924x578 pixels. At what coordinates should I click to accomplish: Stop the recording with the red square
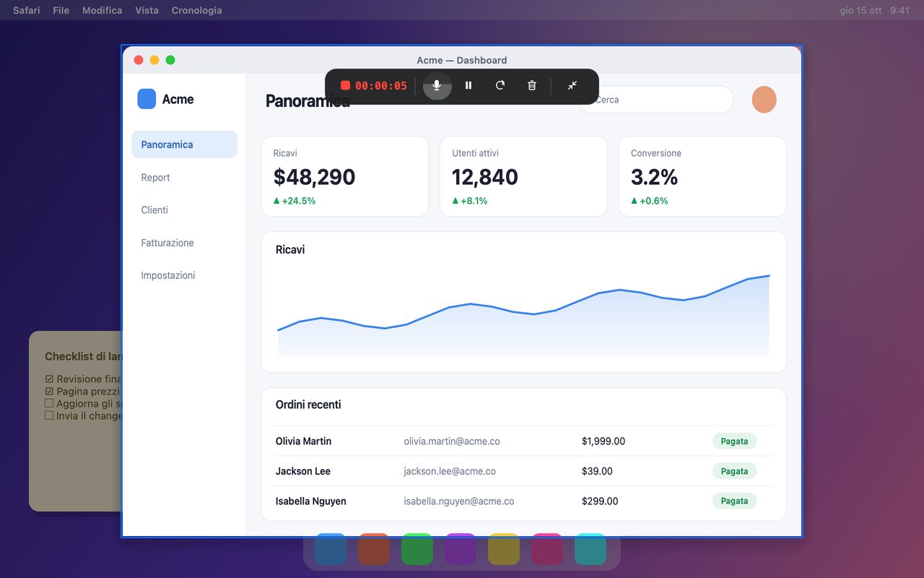click(x=345, y=85)
